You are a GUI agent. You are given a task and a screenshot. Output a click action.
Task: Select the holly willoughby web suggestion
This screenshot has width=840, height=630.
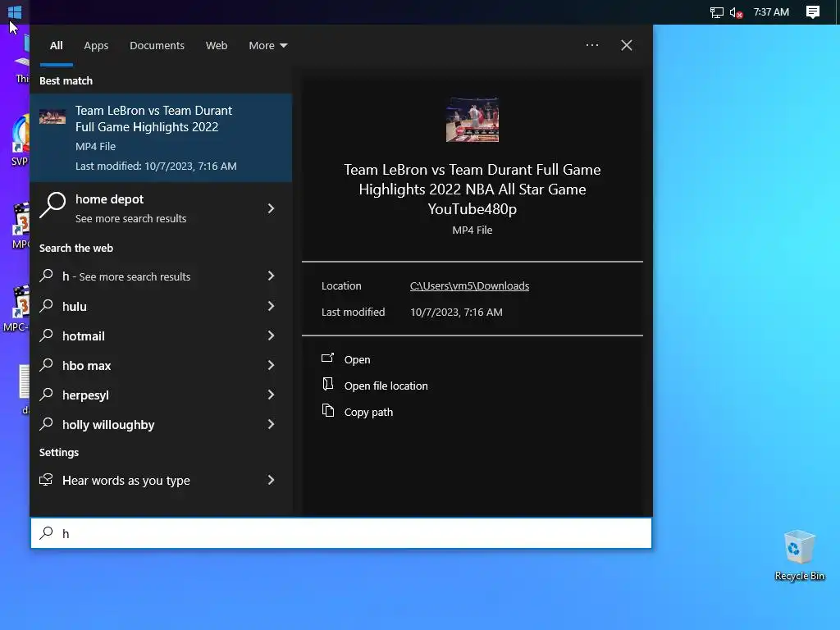[x=161, y=424]
